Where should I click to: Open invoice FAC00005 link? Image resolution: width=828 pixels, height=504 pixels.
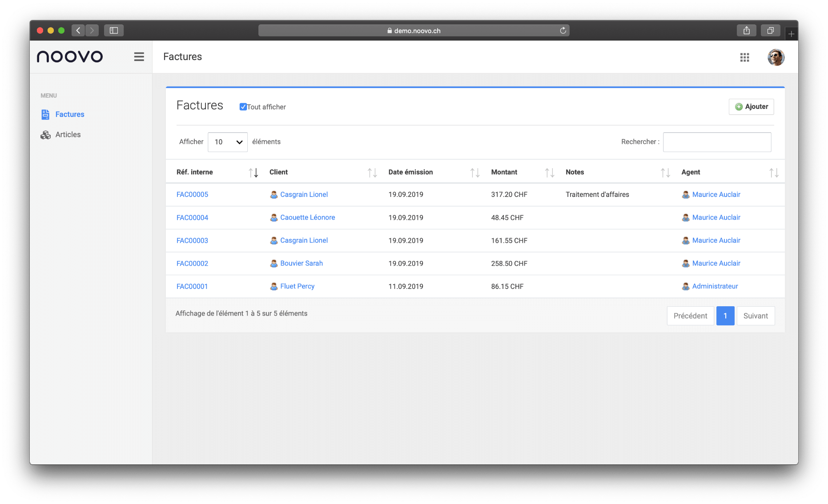[192, 195]
